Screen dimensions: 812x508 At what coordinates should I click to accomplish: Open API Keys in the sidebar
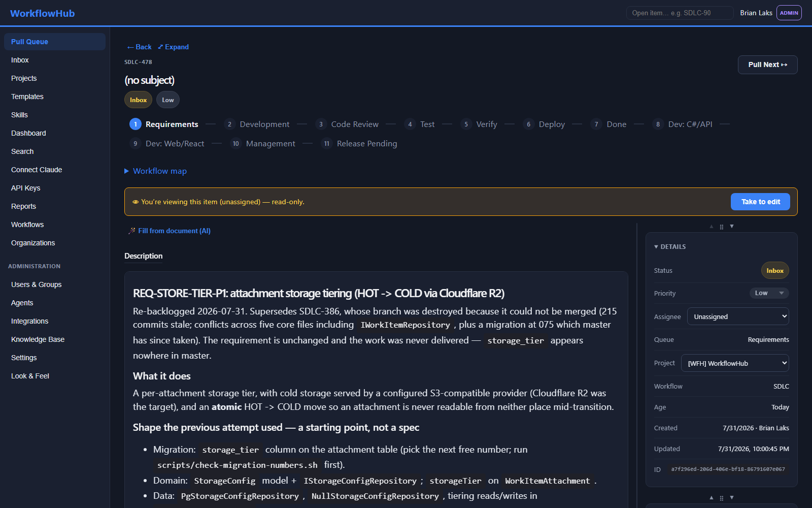[55, 188]
